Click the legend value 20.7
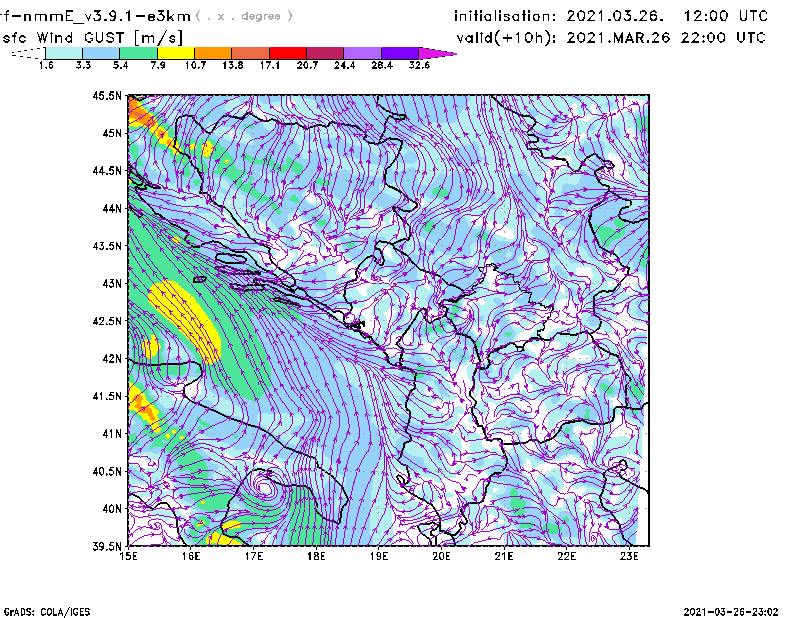 pyautogui.click(x=307, y=65)
